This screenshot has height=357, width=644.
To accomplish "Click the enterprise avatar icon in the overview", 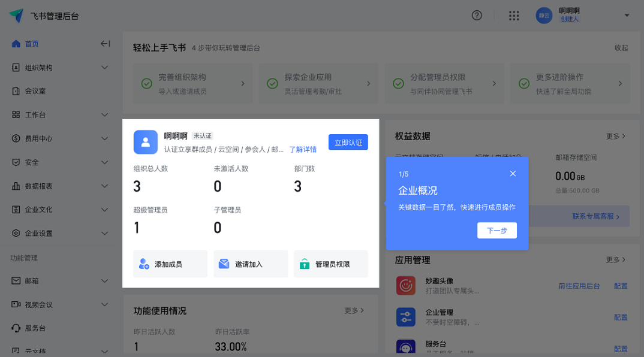I will 145,142.
